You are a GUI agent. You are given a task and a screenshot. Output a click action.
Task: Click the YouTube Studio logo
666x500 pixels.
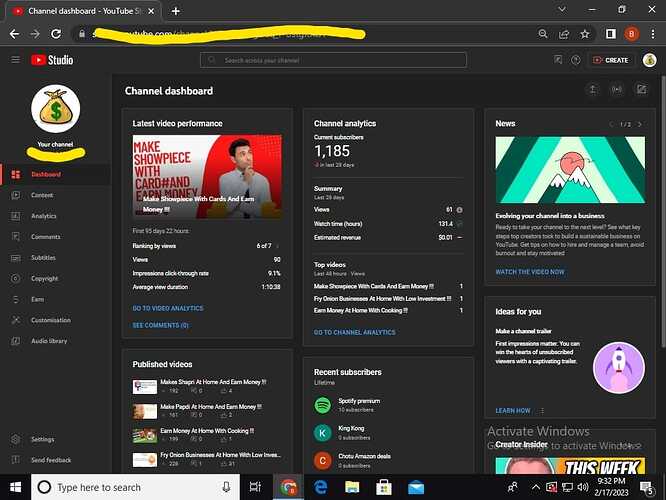pos(52,60)
